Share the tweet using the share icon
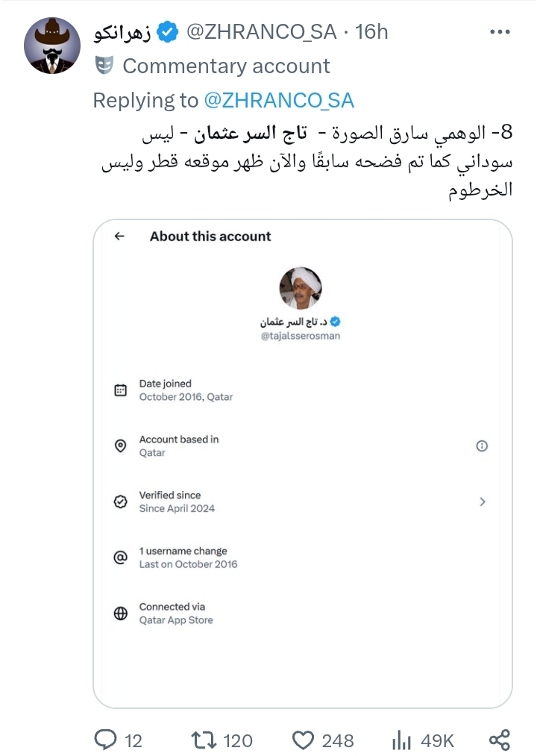537x756 pixels. (499, 740)
